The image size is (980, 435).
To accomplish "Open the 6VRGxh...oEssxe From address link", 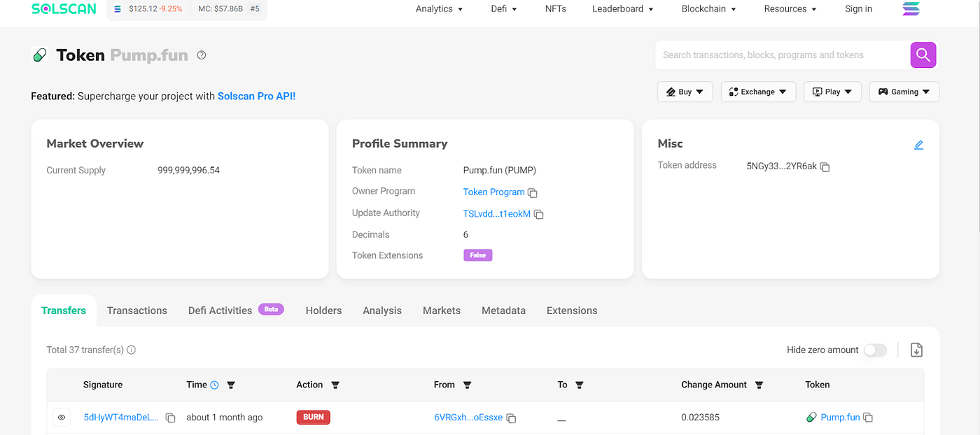I will point(468,418).
